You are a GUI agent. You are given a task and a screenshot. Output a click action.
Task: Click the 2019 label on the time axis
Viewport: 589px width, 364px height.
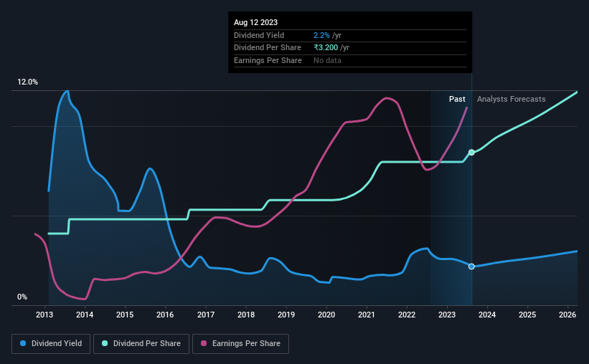286,315
